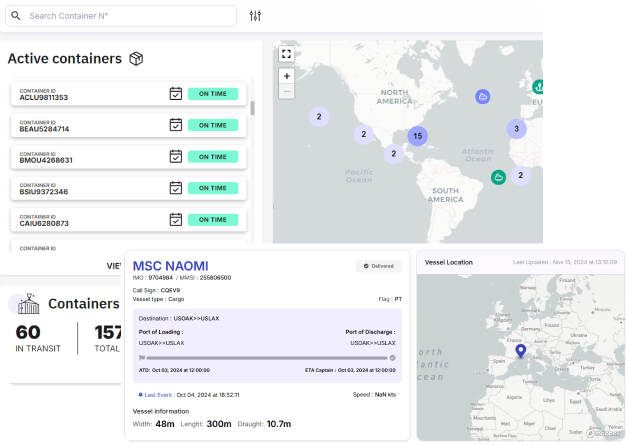
Task: Select container ID CAIU6280873
Action: coord(44,223)
